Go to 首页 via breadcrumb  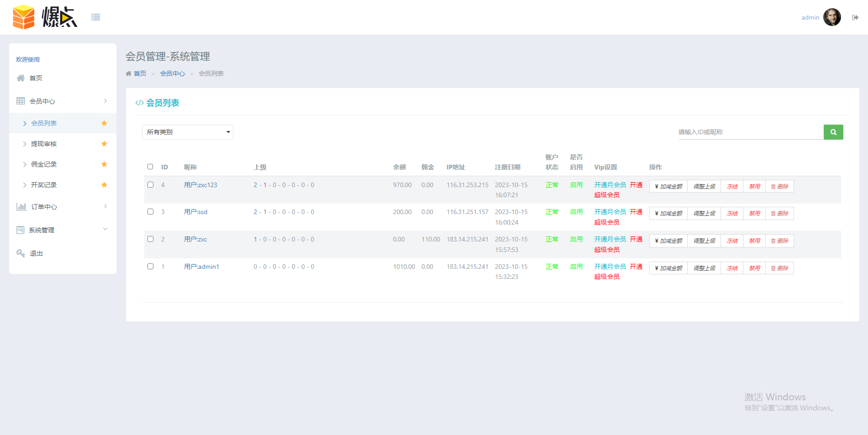point(140,73)
